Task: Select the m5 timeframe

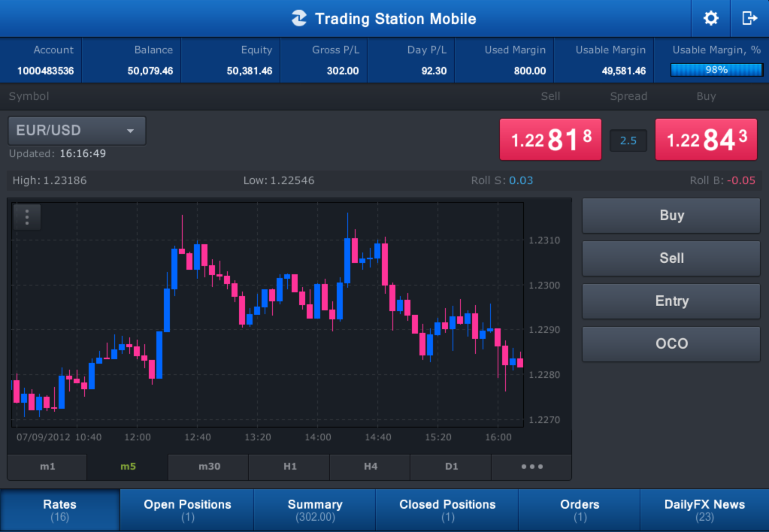Action: coord(128,467)
